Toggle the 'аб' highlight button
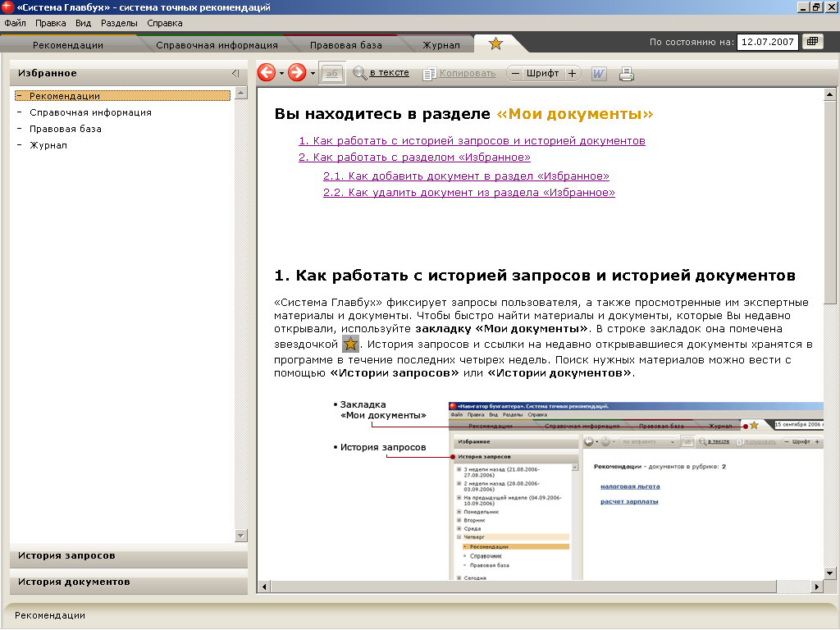Image resolution: width=840 pixels, height=630 pixels. click(x=332, y=73)
